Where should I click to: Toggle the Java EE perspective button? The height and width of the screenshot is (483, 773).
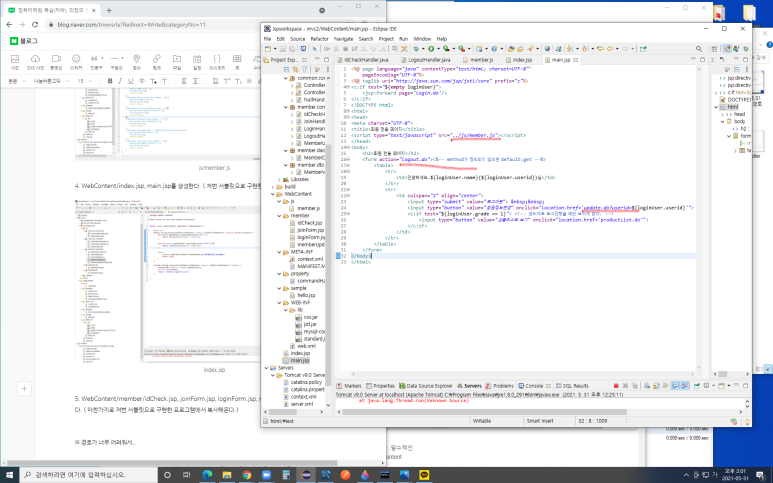pyautogui.click(x=727, y=49)
